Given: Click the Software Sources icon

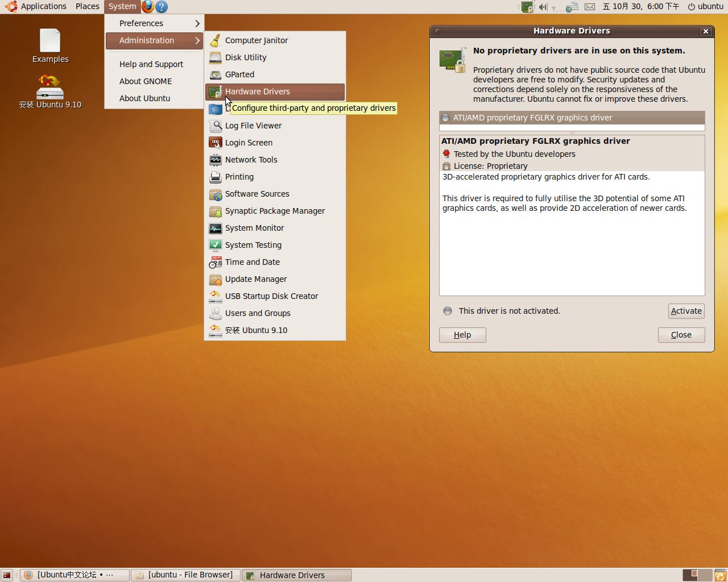Looking at the screenshot, I should [216, 194].
